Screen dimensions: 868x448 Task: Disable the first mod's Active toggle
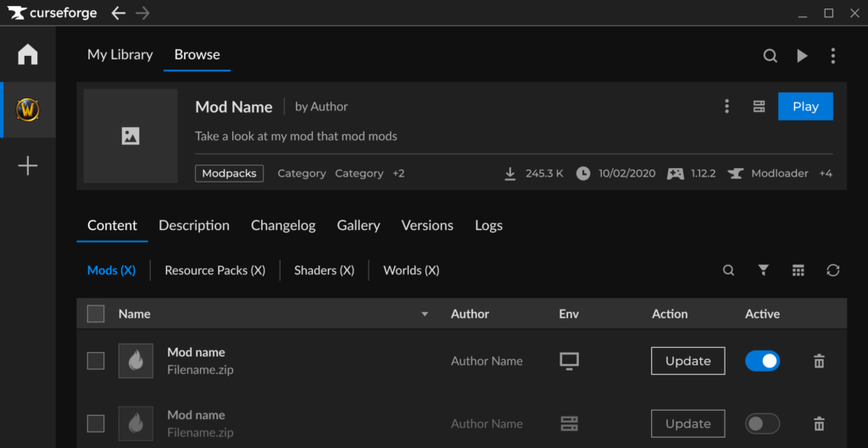click(762, 361)
